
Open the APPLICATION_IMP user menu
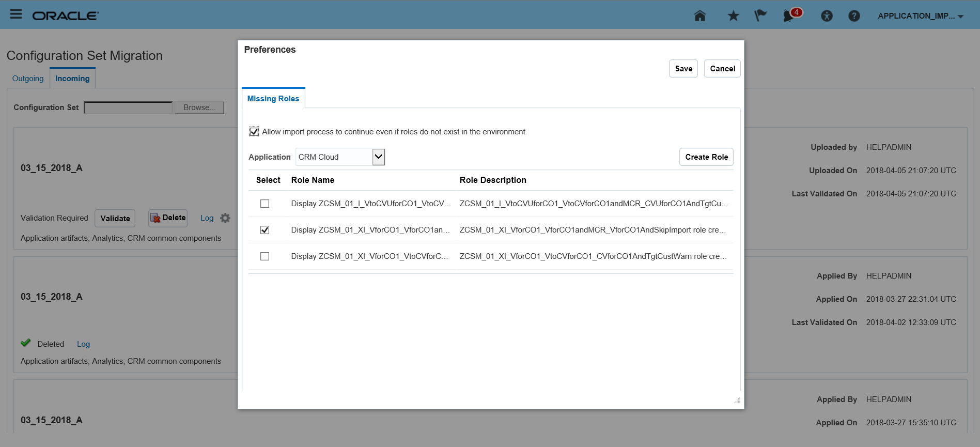920,16
